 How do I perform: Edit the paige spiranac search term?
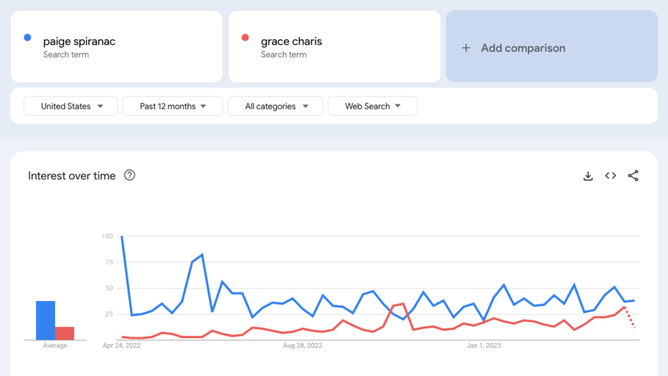click(117, 46)
